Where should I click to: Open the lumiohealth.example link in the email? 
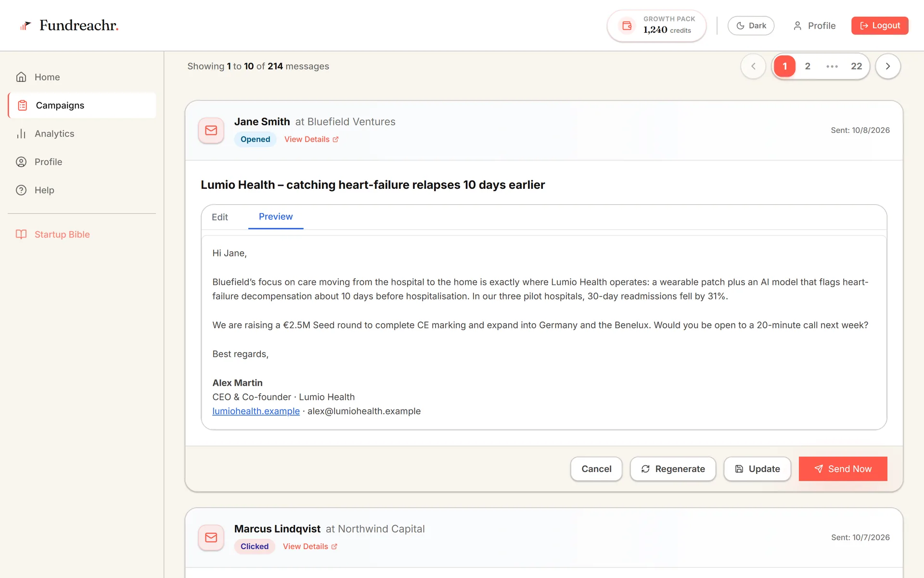[x=256, y=411]
